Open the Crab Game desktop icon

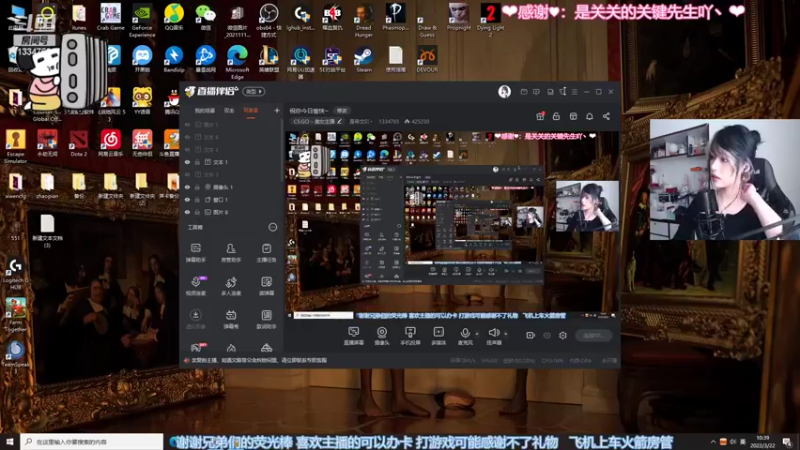point(110,17)
